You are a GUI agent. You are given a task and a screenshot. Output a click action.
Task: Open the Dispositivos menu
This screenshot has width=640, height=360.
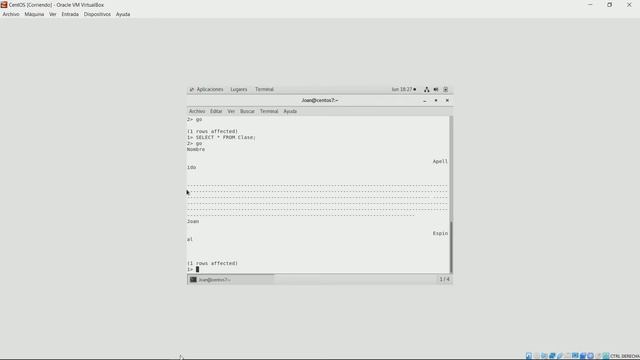[x=97, y=14]
